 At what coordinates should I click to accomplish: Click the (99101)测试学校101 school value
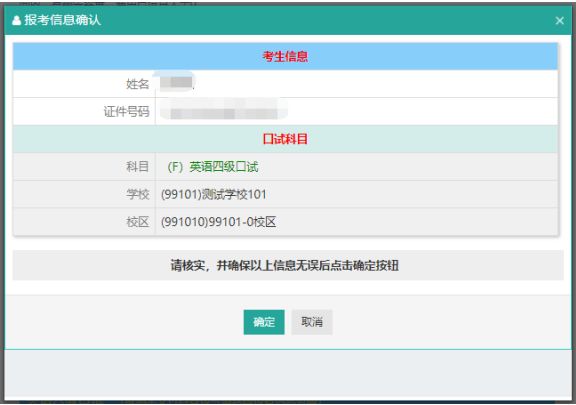[213, 194]
